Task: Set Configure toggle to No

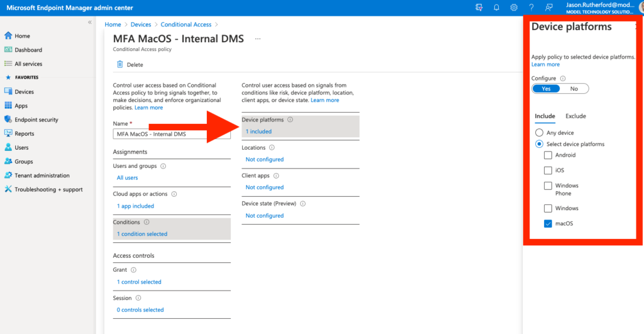Action: click(574, 89)
